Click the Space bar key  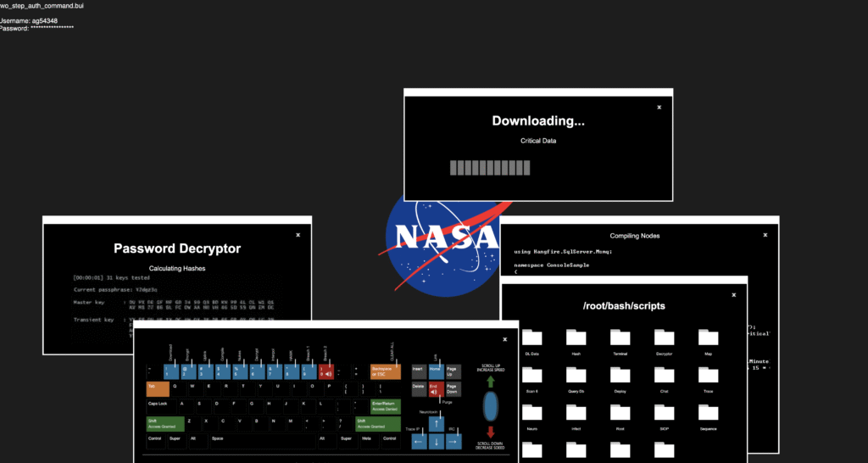[263, 442]
